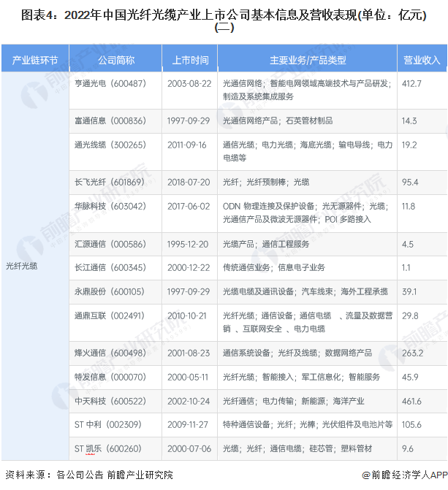The image size is (448, 490).
Task: Click revenue value 1.1
Action: [x=406, y=267]
